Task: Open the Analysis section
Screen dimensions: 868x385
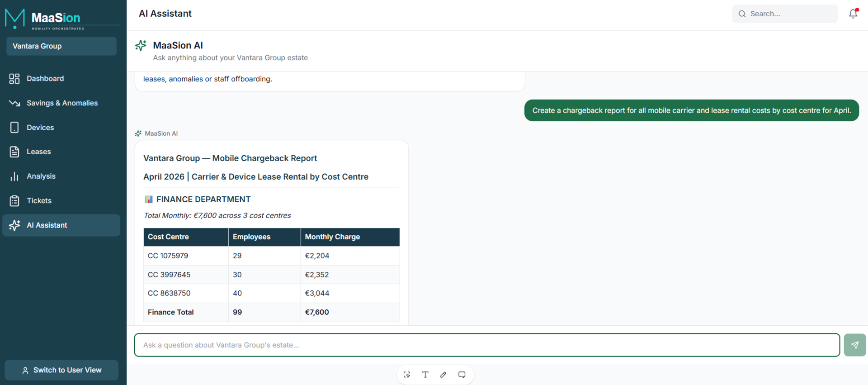Action: click(x=61, y=176)
